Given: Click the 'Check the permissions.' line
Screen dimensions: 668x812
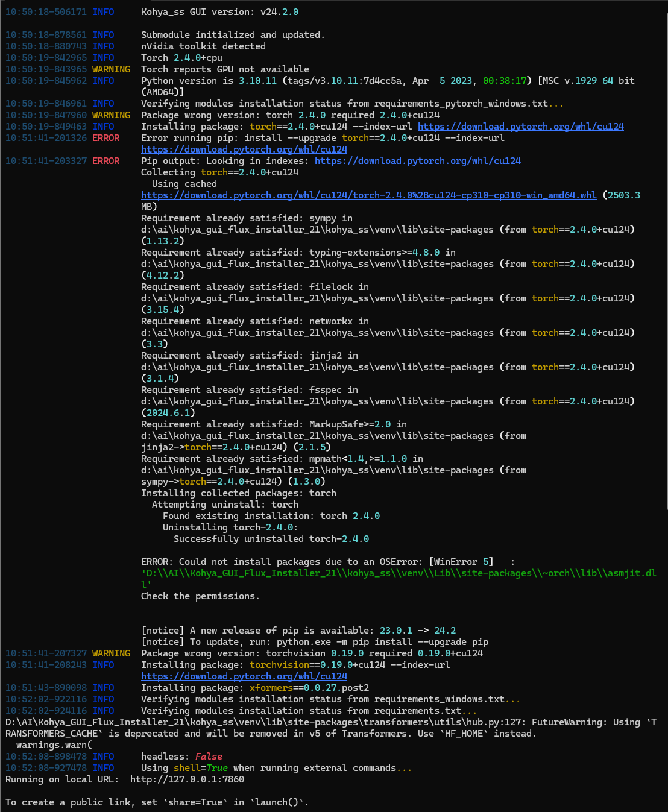Looking at the screenshot, I should (200, 596).
